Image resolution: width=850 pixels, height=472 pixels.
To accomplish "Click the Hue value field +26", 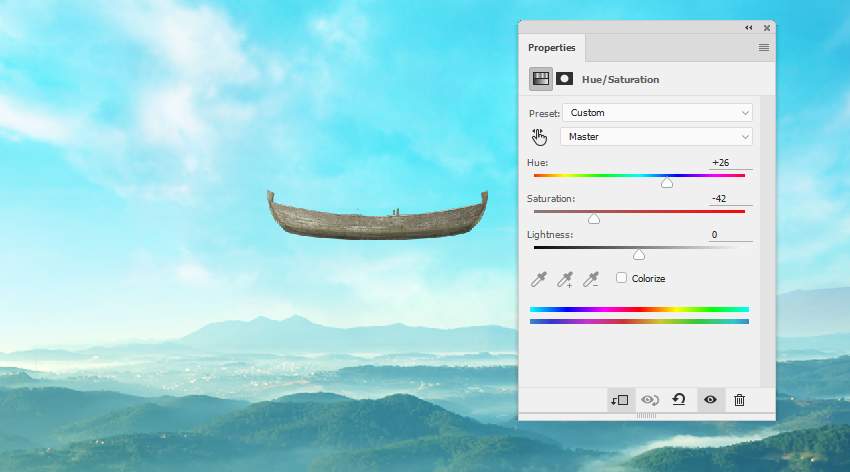I will tap(730, 163).
